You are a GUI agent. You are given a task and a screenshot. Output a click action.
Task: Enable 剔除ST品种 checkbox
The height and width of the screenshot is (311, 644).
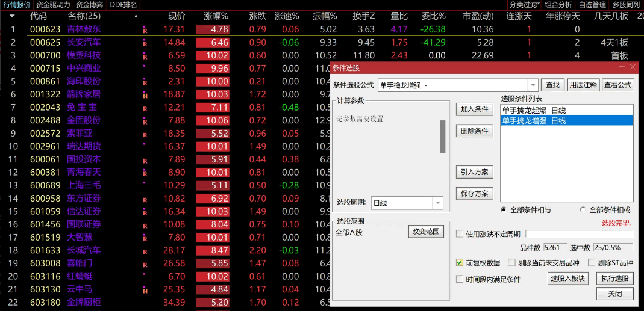[592, 263]
